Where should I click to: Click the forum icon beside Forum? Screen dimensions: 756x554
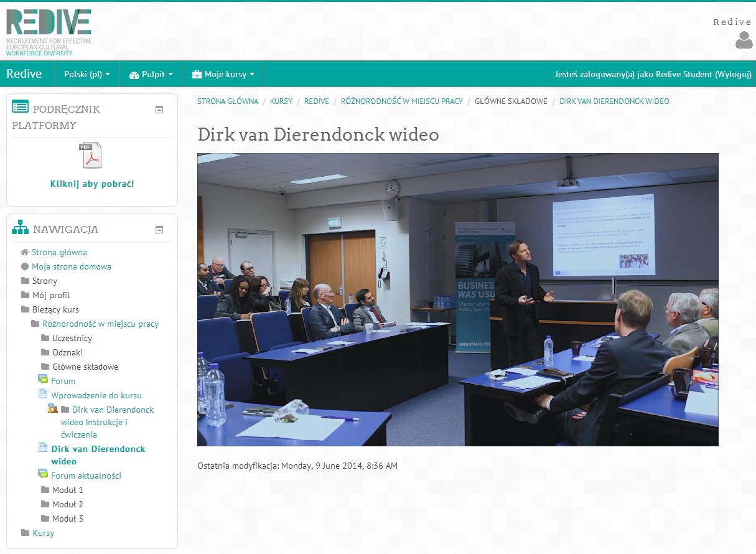pyautogui.click(x=43, y=380)
